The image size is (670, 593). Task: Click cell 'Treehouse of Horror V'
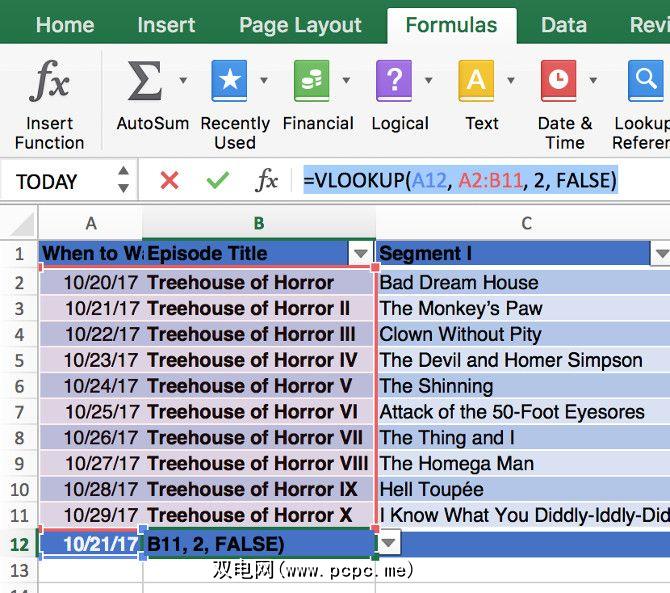point(259,386)
